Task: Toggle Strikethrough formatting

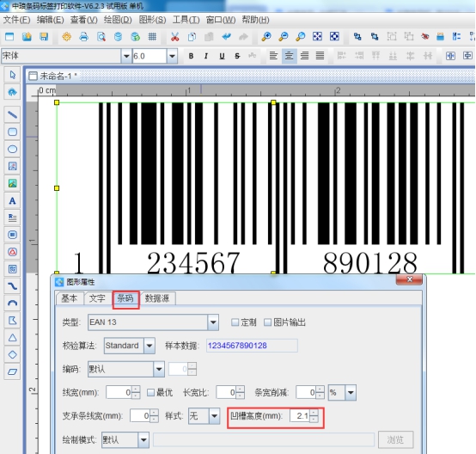Action: 237,56
